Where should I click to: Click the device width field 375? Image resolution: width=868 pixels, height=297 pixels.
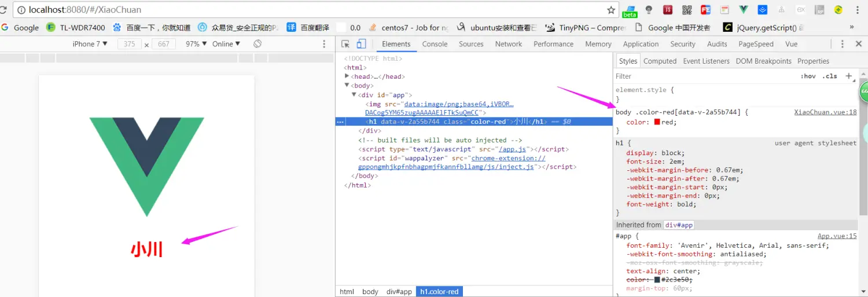130,44
